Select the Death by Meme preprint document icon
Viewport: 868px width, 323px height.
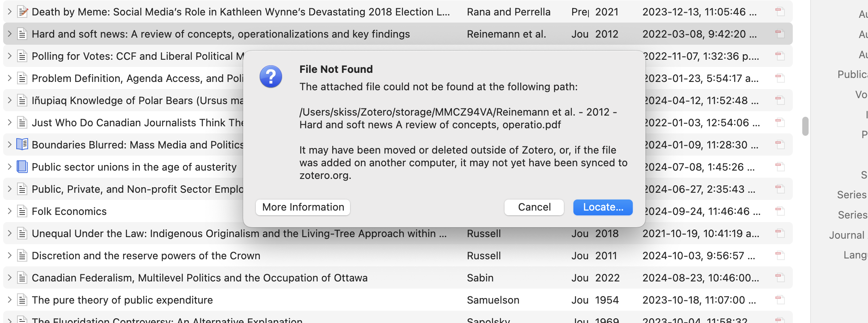[23, 12]
